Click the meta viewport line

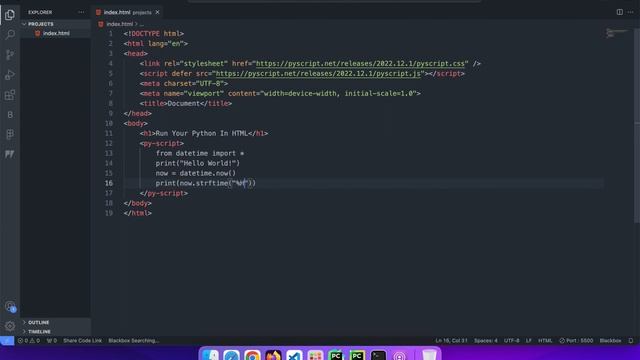pos(280,93)
